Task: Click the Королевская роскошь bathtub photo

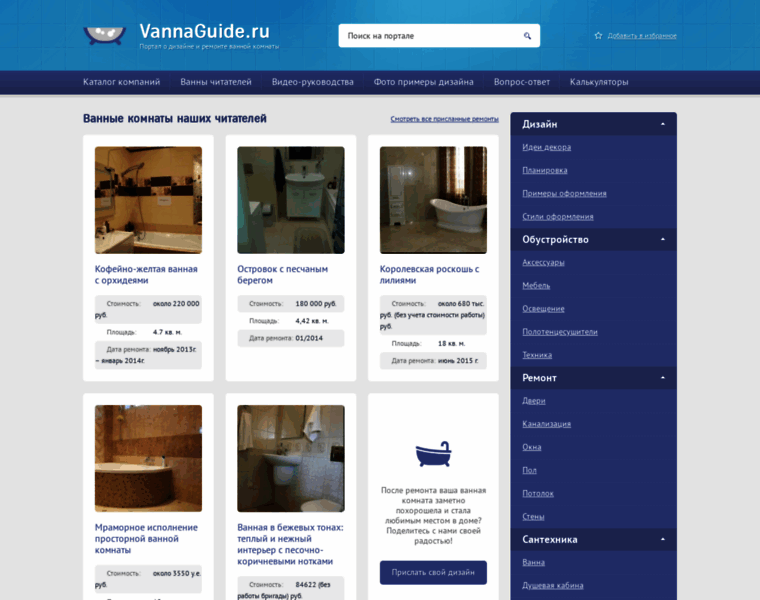Action: (433, 200)
